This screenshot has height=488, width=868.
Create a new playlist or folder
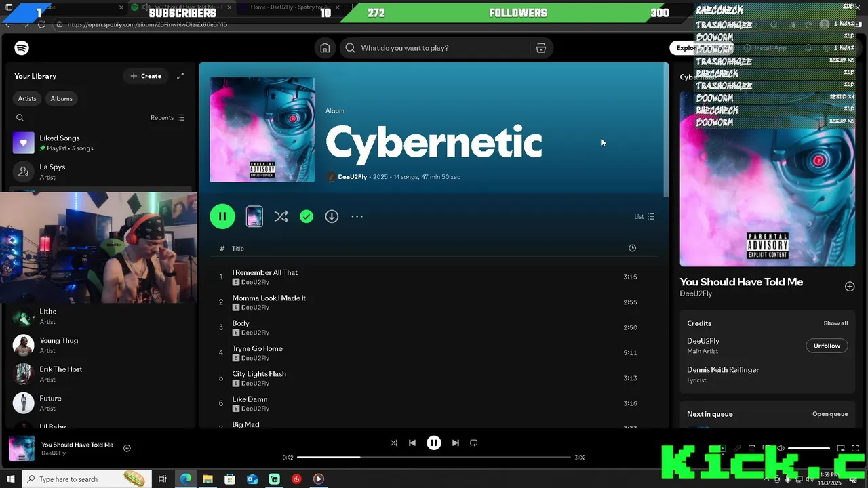[146, 76]
